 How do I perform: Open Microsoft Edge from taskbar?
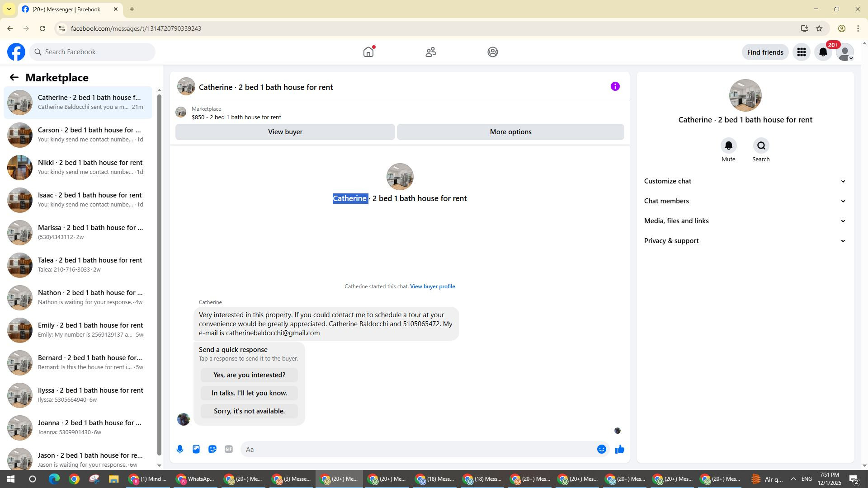click(x=54, y=479)
